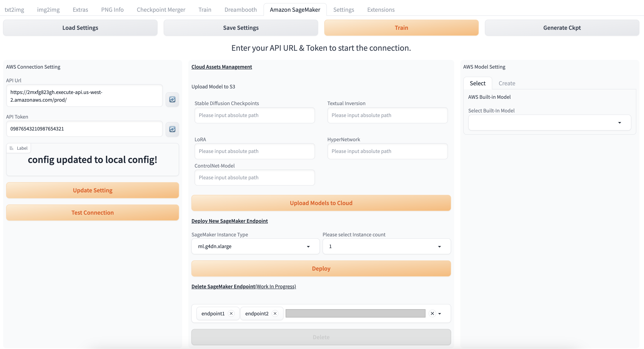
Task: Expand the Select Built-In Model dropdown
Action: tap(549, 122)
